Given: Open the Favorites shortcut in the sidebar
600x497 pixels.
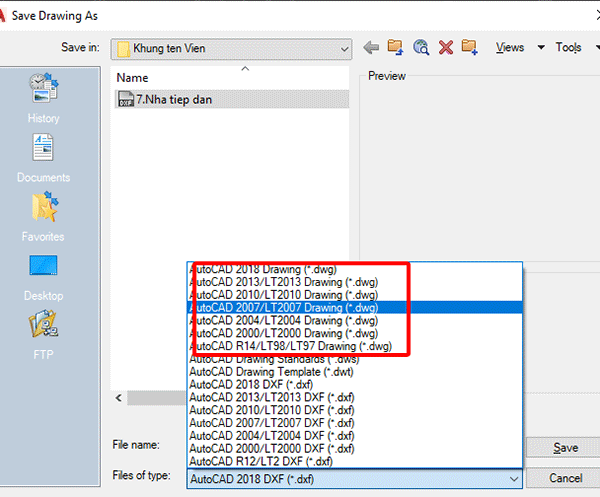Looking at the screenshot, I should coord(43,217).
